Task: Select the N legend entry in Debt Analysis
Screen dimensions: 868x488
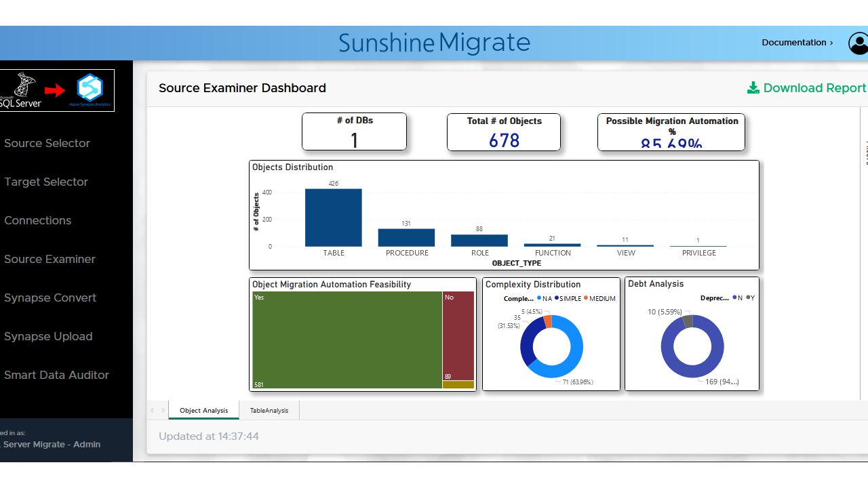Action: point(738,298)
